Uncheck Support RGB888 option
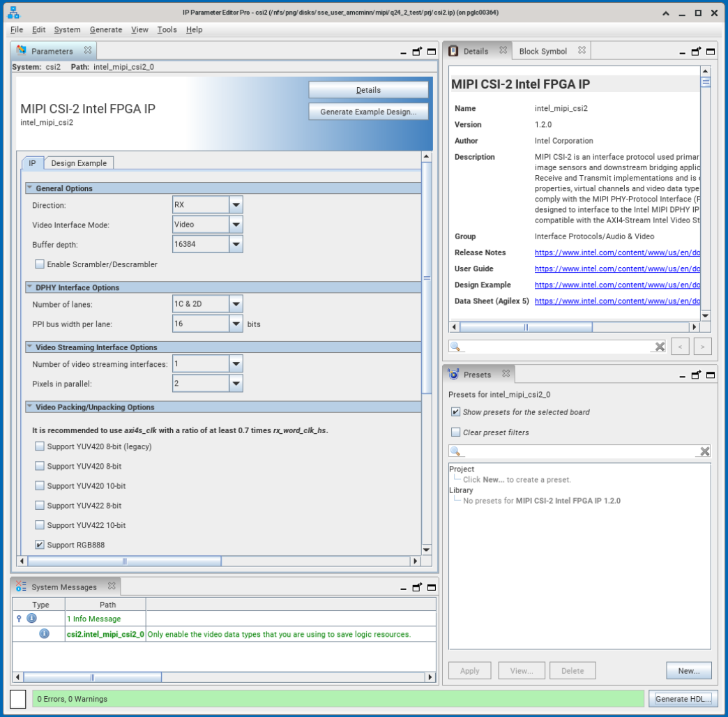This screenshot has width=728, height=717. pos(40,545)
